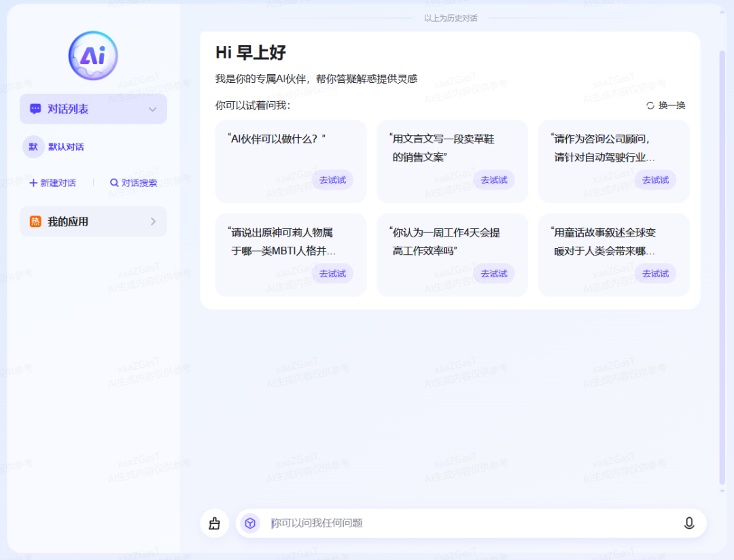This screenshot has height=560, width=734.
Task: Start a new chat with the plus icon
Action: point(35,183)
